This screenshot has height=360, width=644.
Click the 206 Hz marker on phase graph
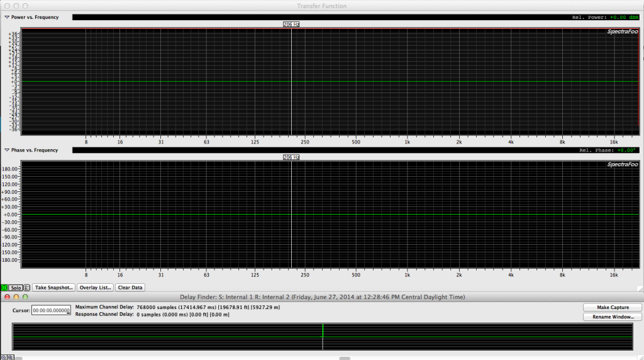click(x=291, y=157)
